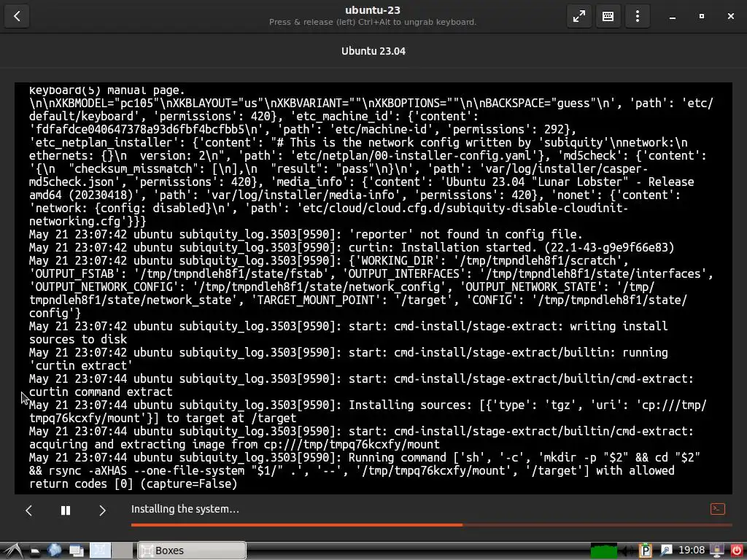This screenshot has height=560, width=747.
Task: Select the Boxes taskbar window button
Action: pyautogui.click(x=192, y=551)
